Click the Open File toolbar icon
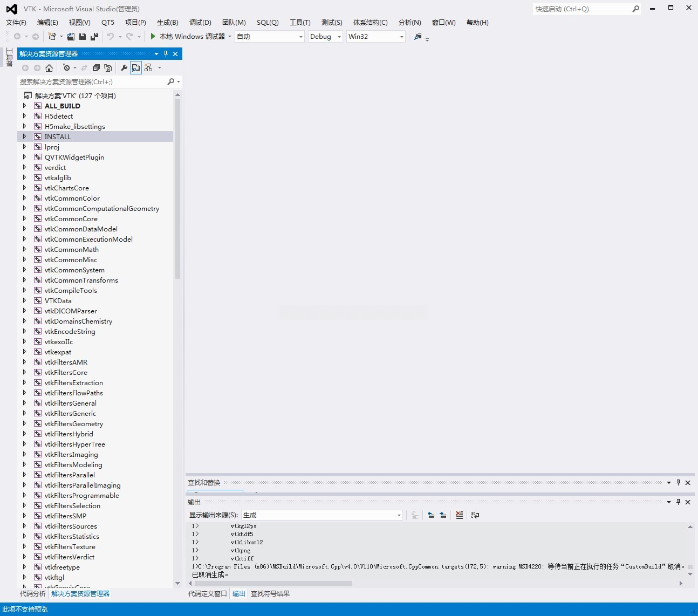Screen dimensions: 698x616 (71, 37)
